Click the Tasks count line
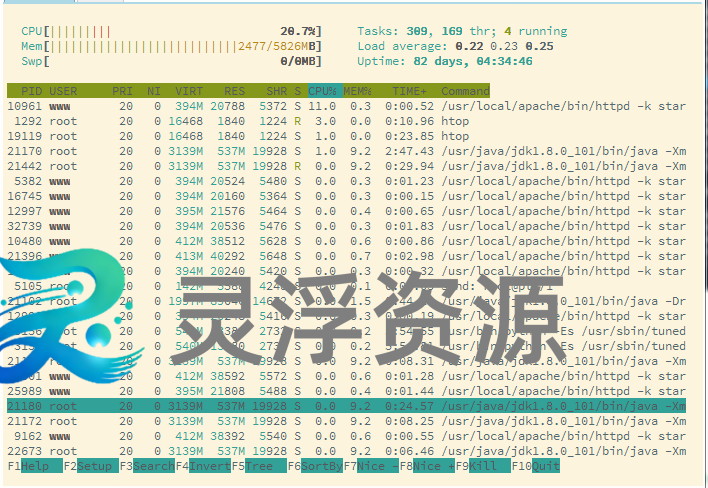 pos(462,31)
